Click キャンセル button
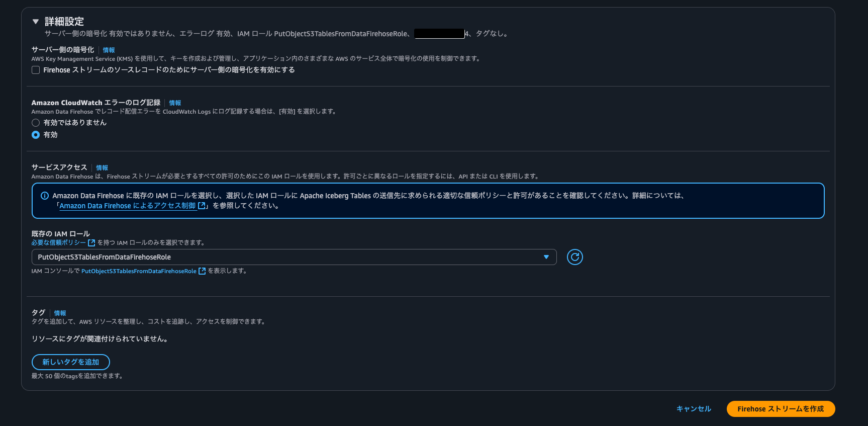Viewport: 868px width, 426px height. [694, 409]
